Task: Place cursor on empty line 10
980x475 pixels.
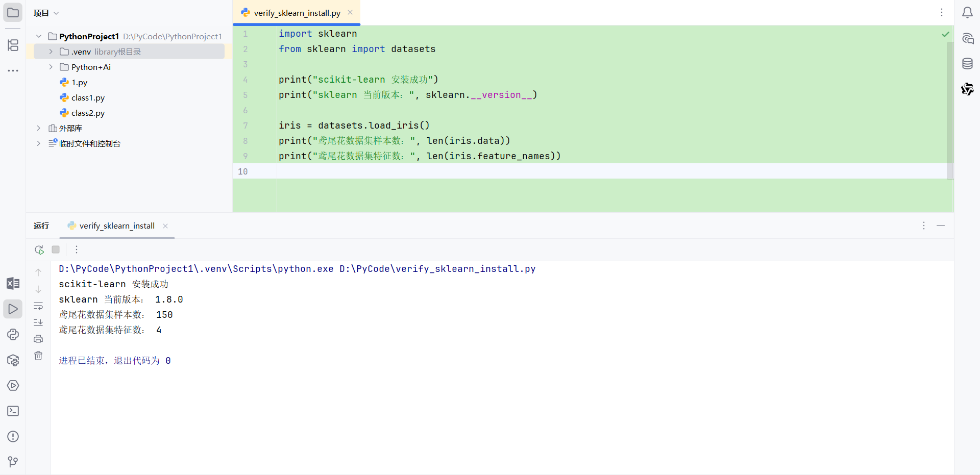Action: (x=612, y=171)
